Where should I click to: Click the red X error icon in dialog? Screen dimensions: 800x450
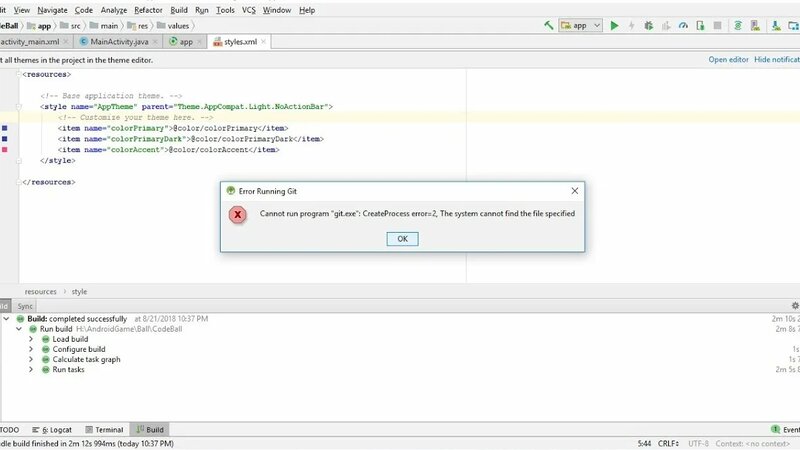pos(237,215)
